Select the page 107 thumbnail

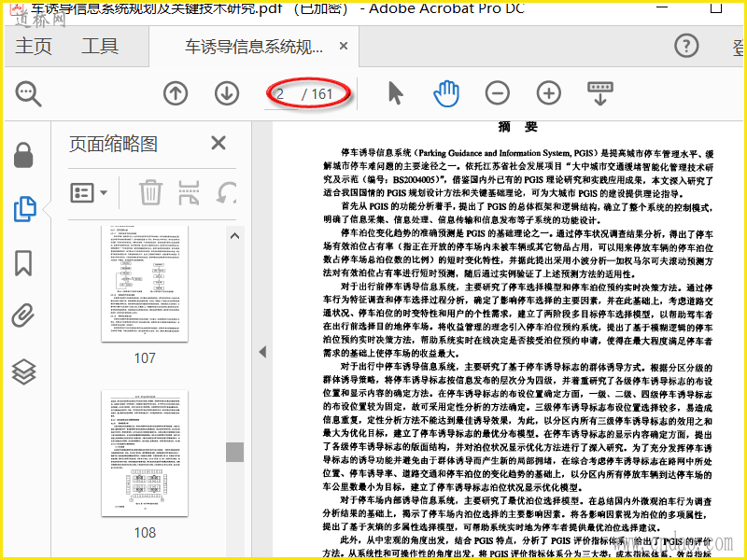(145, 284)
